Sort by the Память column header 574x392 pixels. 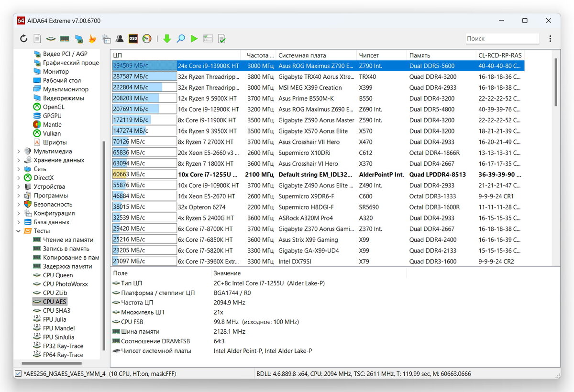442,55
